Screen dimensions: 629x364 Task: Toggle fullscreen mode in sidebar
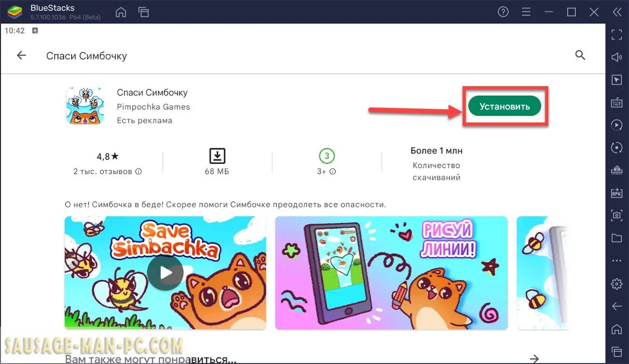tap(617, 34)
